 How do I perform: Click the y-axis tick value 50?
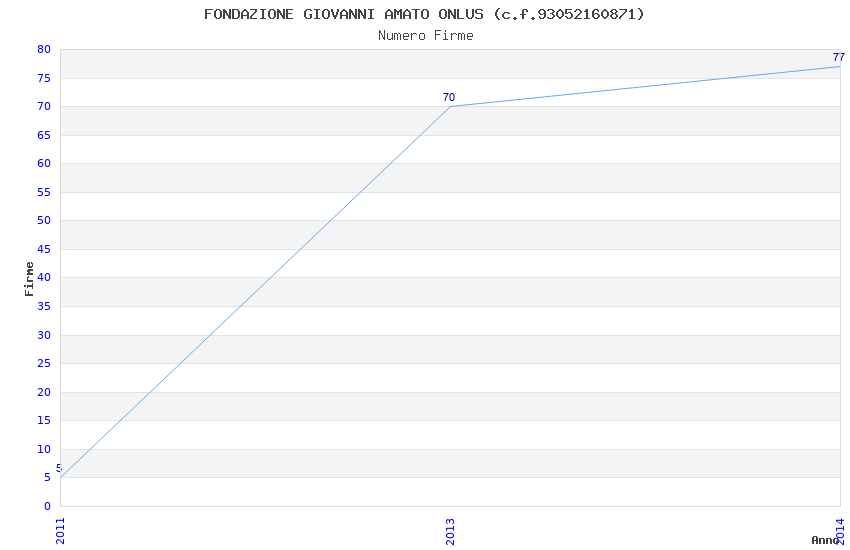pos(44,220)
